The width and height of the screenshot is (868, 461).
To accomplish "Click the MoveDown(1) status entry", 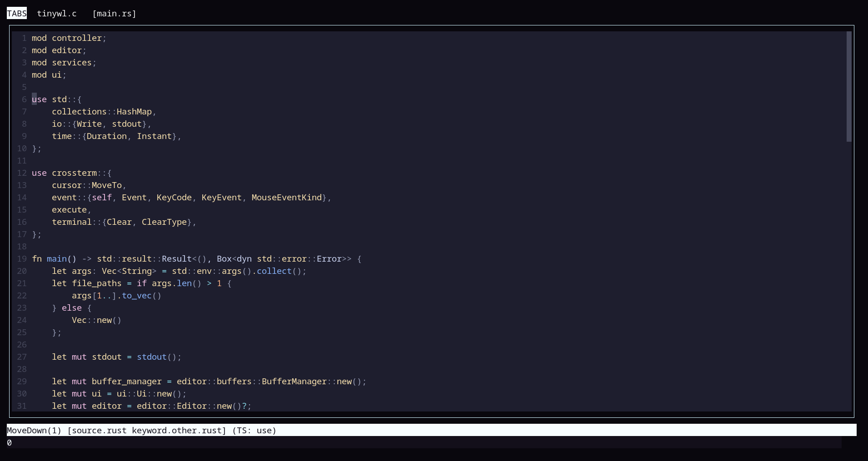I will pyautogui.click(x=34, y=431).
